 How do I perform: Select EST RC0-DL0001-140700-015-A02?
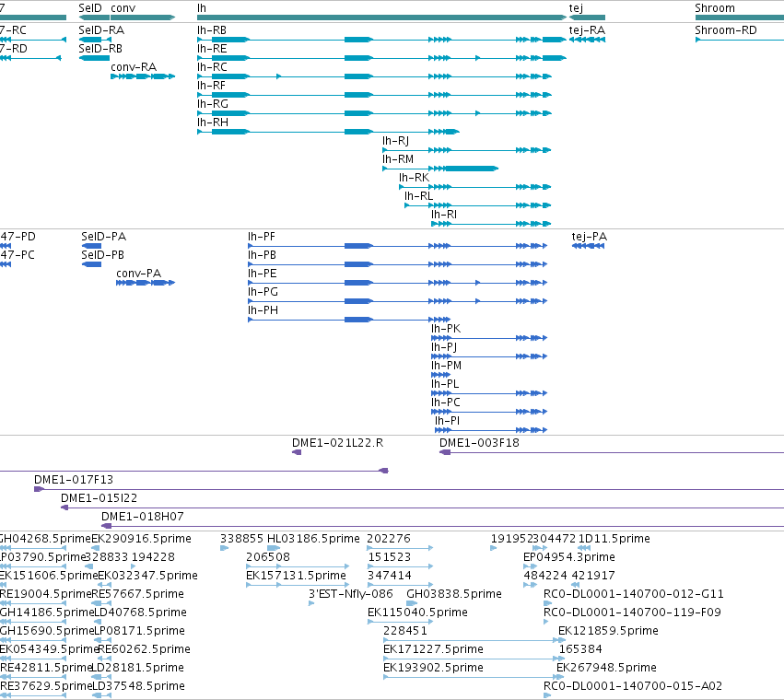pyautogui.click(x=547, y=695)
